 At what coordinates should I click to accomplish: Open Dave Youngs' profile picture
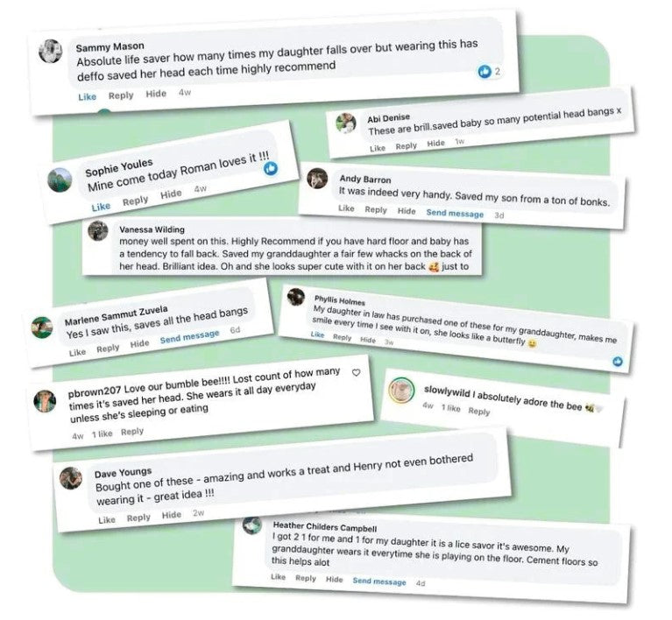(x=71, y=478)
